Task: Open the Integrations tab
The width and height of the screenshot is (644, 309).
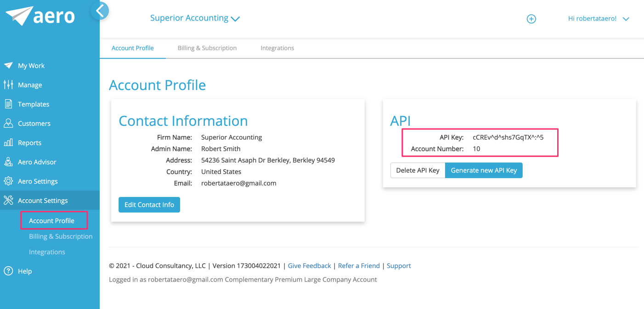Action: point(277,48)
